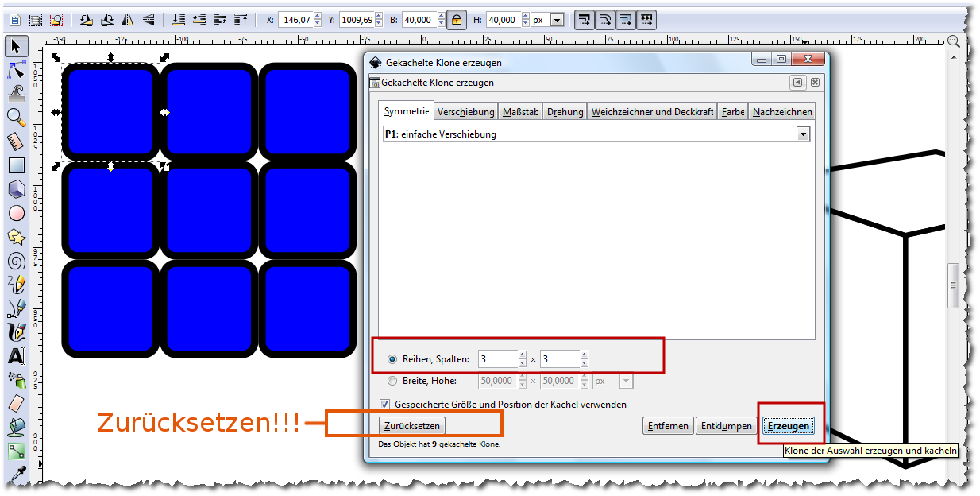Increase the H height value
The width and height of the screenshot is (980, 496).
click(x=525, y=16)
